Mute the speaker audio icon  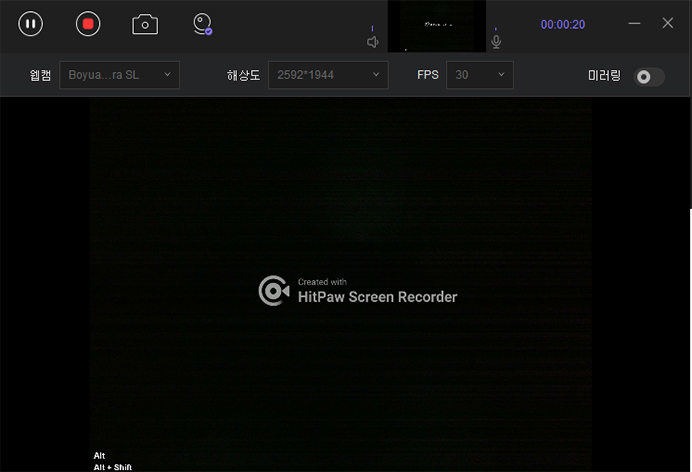click(373, 42)
